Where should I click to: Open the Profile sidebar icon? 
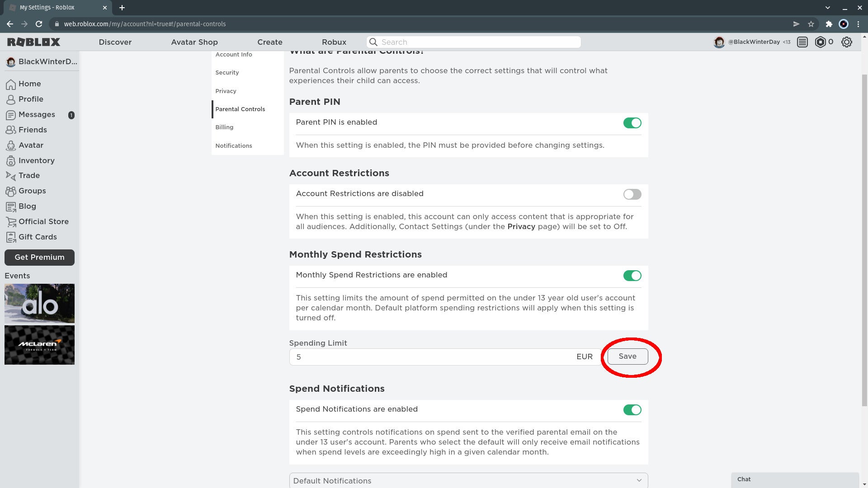11,99
